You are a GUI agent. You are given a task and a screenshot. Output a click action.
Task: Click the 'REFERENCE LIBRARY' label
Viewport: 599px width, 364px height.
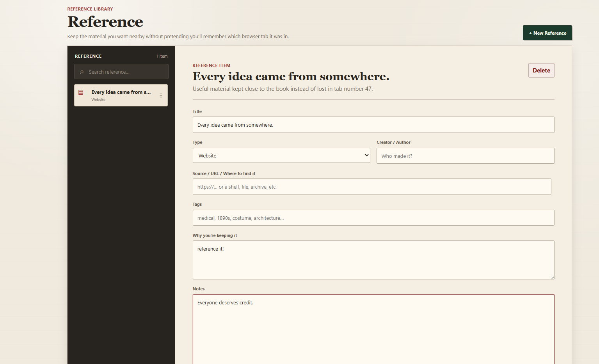(x=90, y=9)
